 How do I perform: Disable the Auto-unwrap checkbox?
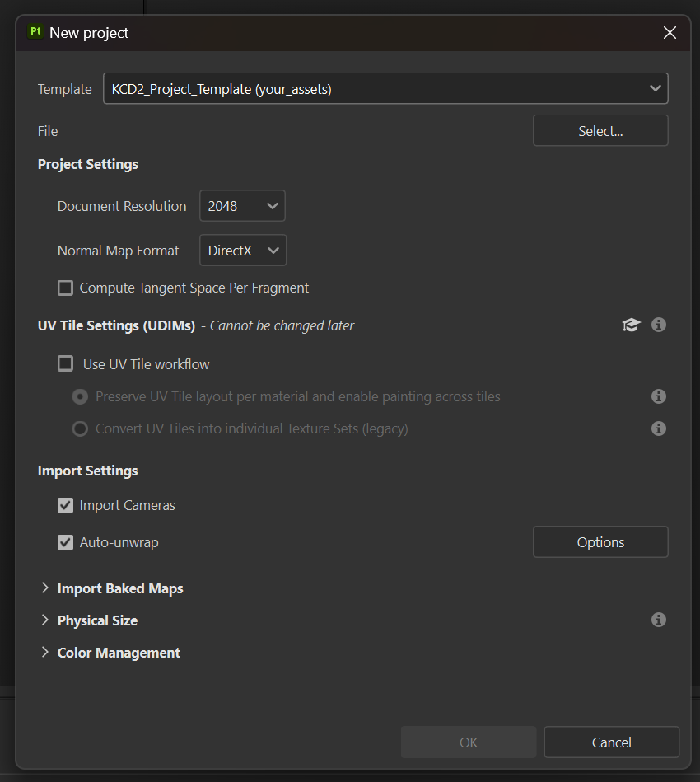[x=65, y=542]
